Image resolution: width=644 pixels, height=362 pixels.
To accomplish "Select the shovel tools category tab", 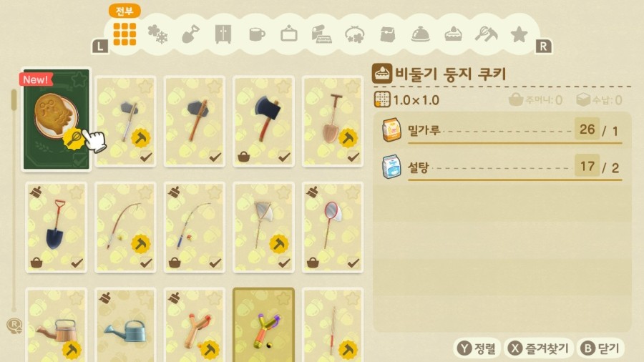I will point(190,34).
